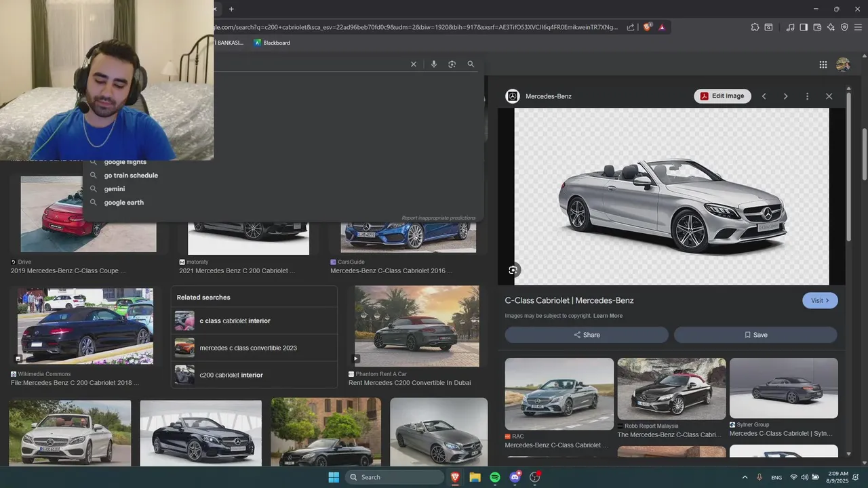The width and height of the screenshot is (868, 488).
Task: Open the browser extensions puzzle icon
Action: (x=755, y=27)
